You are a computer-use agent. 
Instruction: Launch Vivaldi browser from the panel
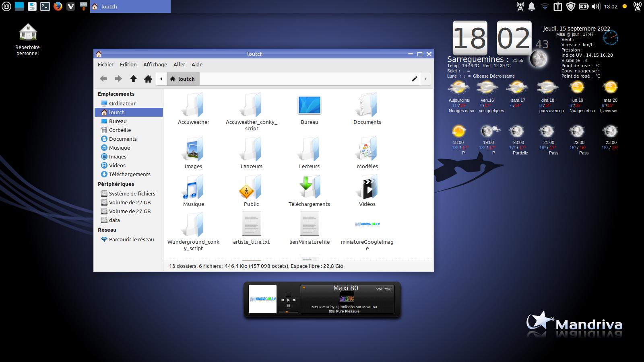(70, 6)
